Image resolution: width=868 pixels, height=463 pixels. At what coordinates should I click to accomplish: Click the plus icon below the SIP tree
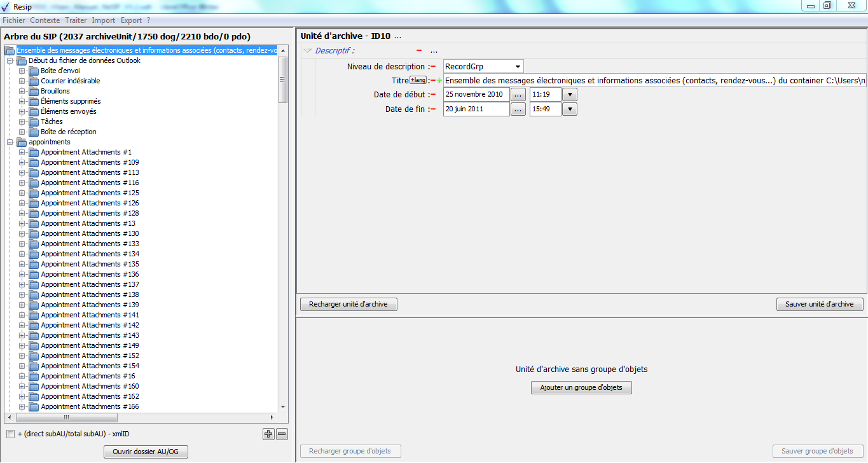pos(268,434)
